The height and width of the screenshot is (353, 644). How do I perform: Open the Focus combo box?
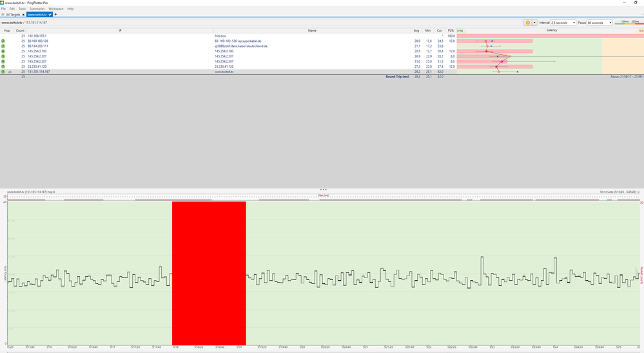click(600, 23)
